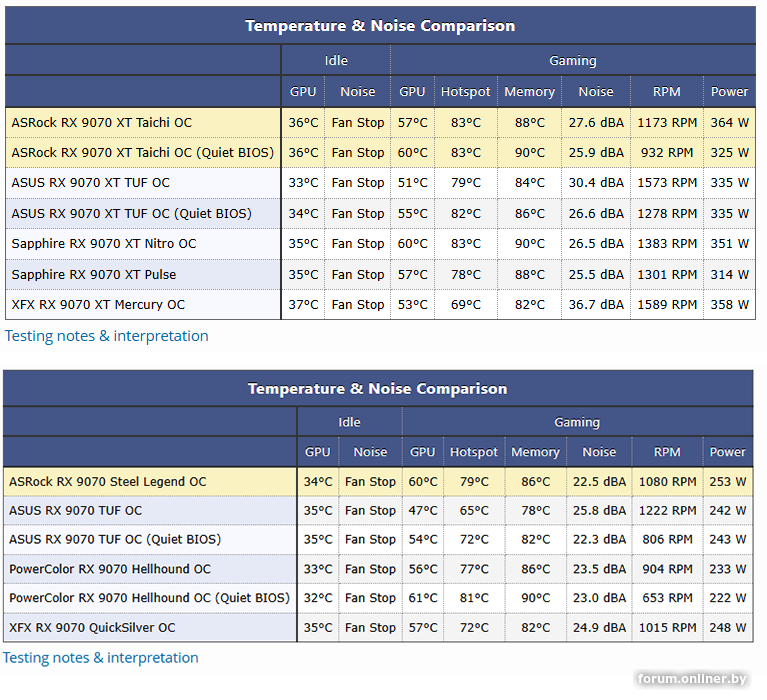767x700 pixels.
Task: Click the 1573 RPM value for ASUS TUF OC
Action: click(x=667, y=183)
